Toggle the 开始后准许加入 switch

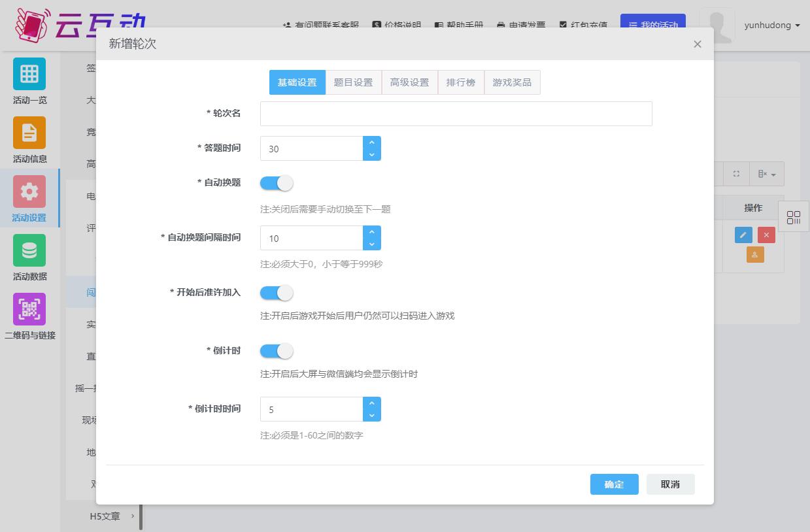[x=277, y=293]
